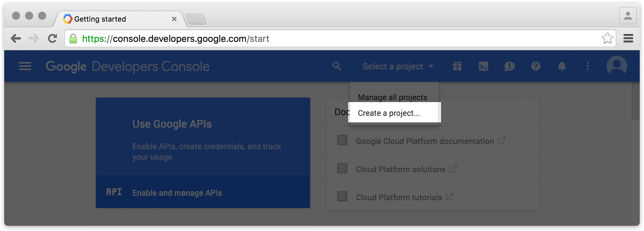Open Chrome's main menu button

[628, 39]
